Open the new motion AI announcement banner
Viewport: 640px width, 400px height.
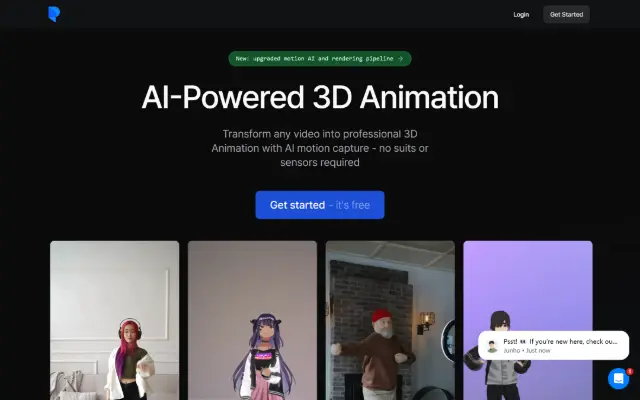[320, 58]
